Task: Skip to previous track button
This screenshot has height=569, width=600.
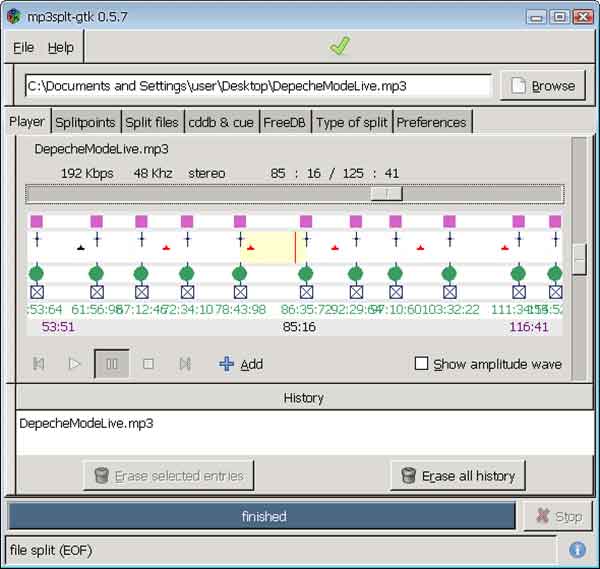Action: coord(39,364)
